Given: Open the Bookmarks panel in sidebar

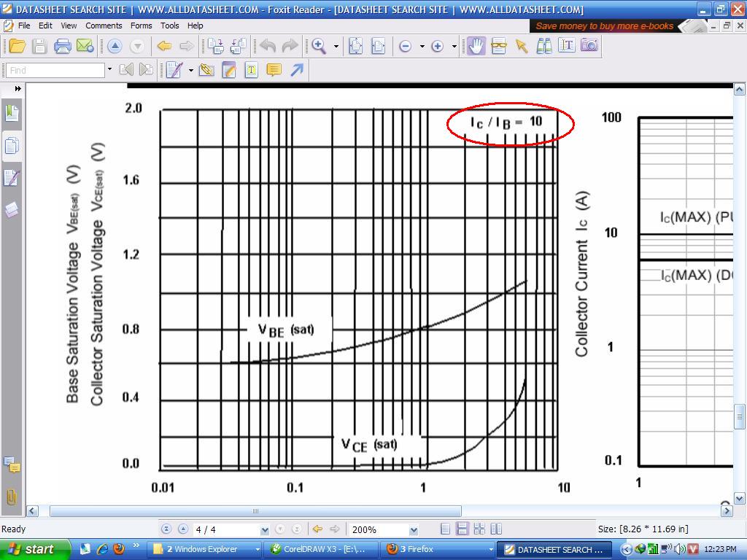Looking at the screenshot, I should [12, 113].
